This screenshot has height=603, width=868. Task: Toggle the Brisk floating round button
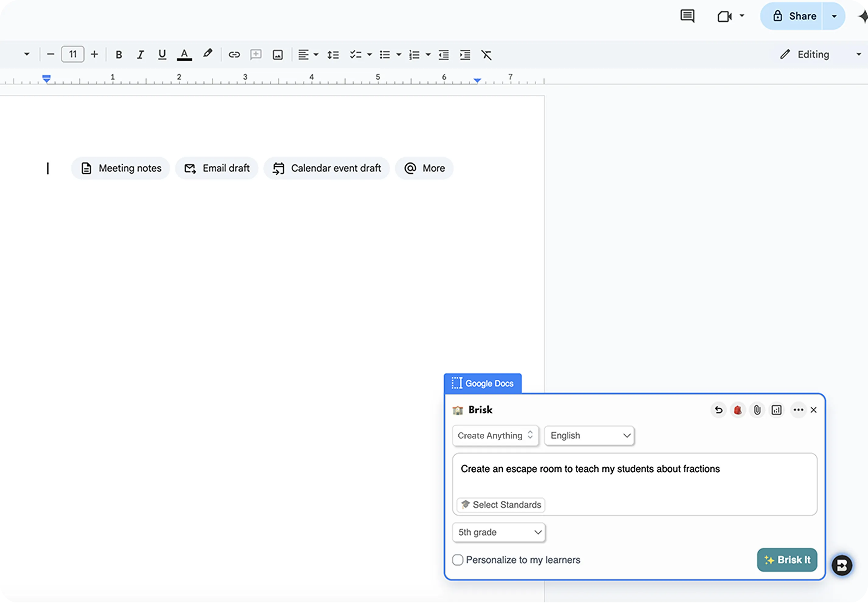pos(842,565)
